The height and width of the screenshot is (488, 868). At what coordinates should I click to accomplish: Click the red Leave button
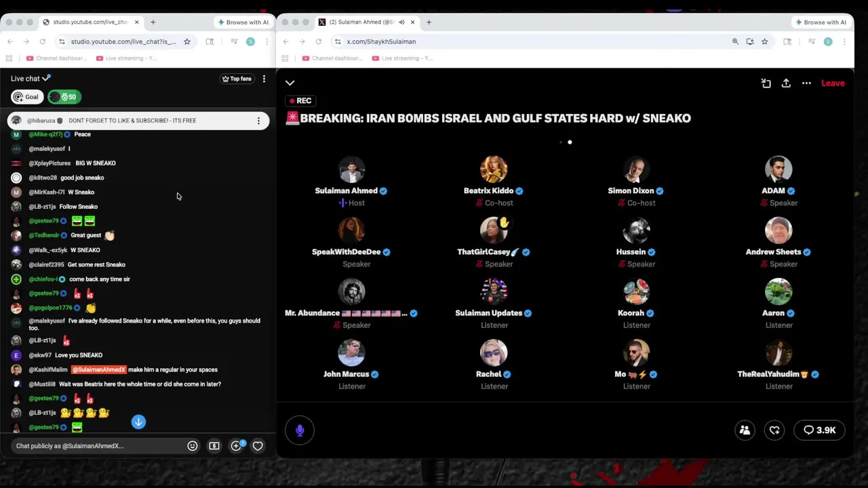pos(833,83)
